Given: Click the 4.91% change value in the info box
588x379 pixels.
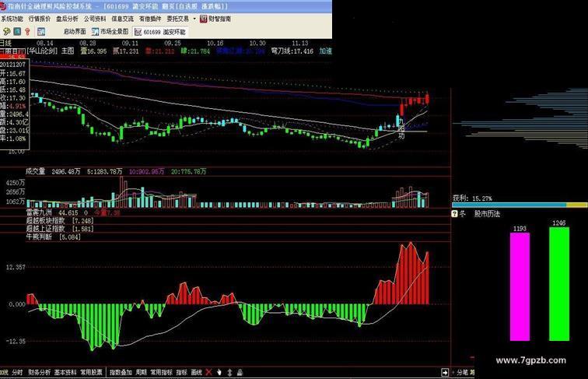Looking at the screenshot, I should coord(17,106).
